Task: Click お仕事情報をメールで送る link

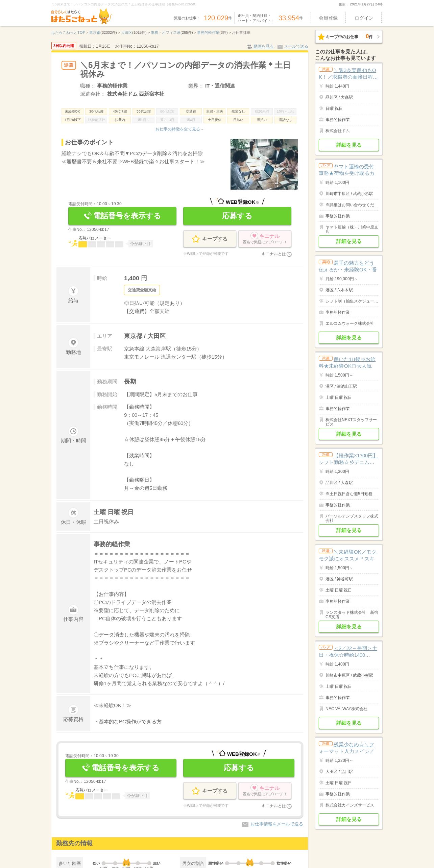Action: coord(277,824)
